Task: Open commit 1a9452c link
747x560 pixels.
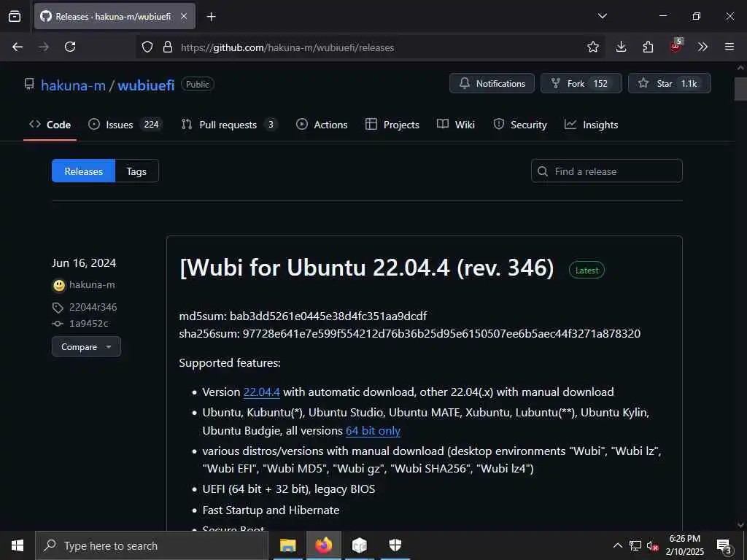Action: tap(88, 323)
